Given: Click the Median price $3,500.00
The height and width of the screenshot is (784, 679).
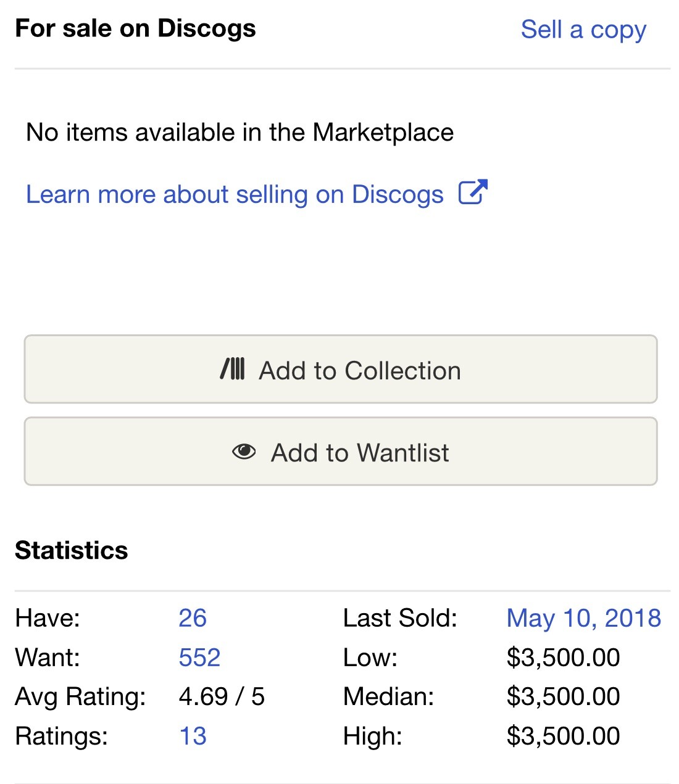Looking at the screenshot, I should (564, 697).
